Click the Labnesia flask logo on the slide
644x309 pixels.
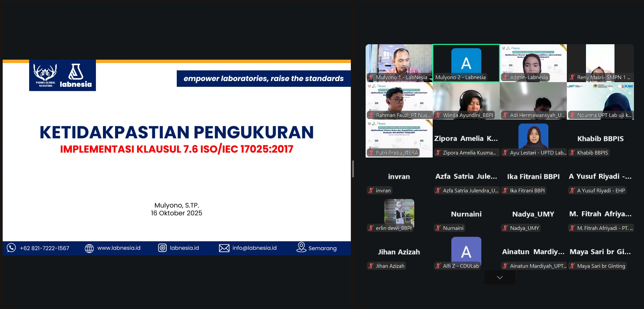(x=76, y=71)
